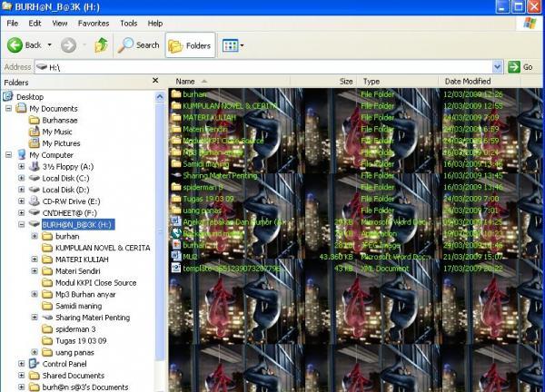Screen dimensions: 545x392
Task: Click the 3½ Floppy drive icon
Action: pyautogui.click(x=35, y=166)
